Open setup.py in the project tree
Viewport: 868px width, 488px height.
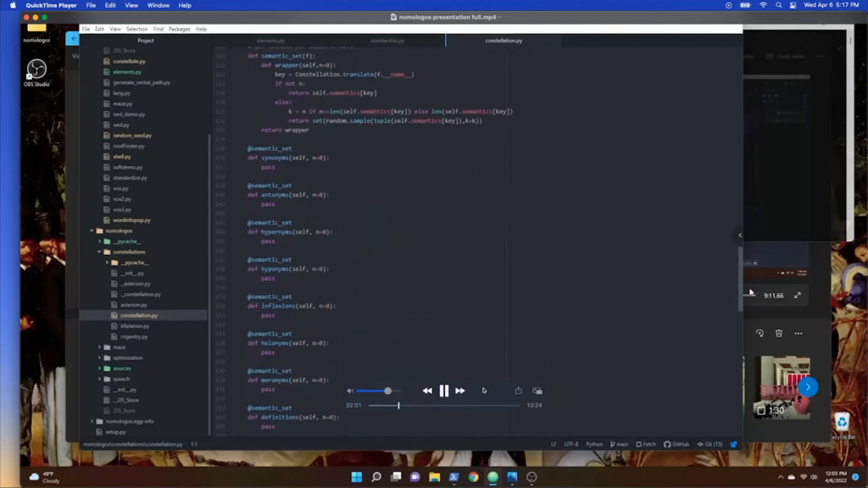(x=115, y=432)
